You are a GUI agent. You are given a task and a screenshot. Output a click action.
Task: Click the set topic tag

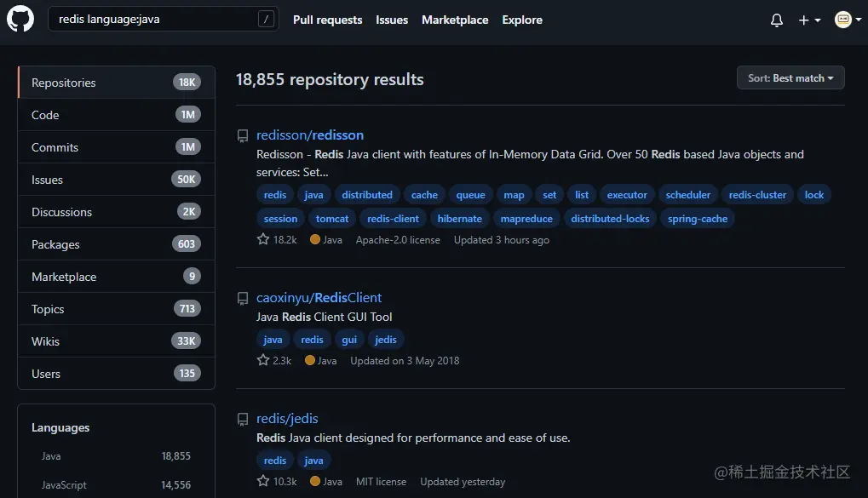click(x=549, y=195)
